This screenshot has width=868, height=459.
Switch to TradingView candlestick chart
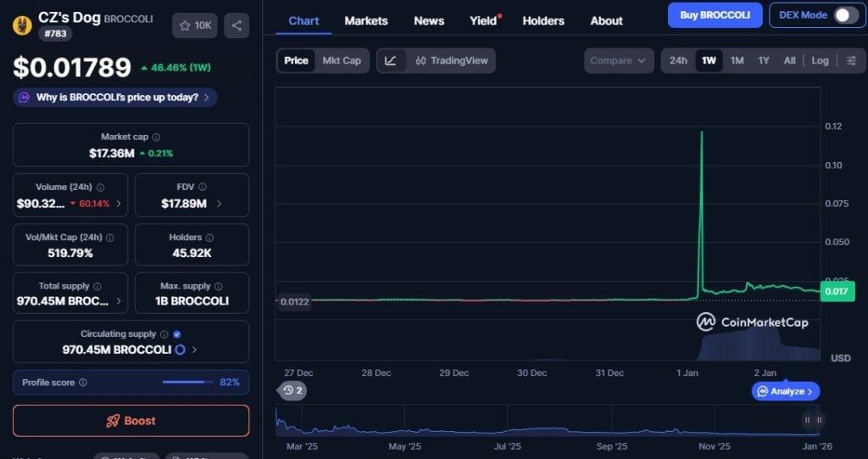(452, 61)
